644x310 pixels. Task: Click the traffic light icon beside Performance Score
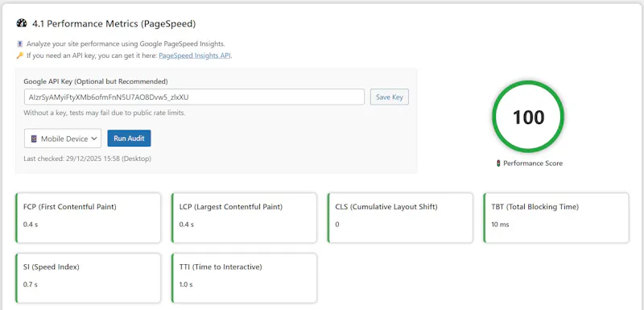[x=498, y=163]
